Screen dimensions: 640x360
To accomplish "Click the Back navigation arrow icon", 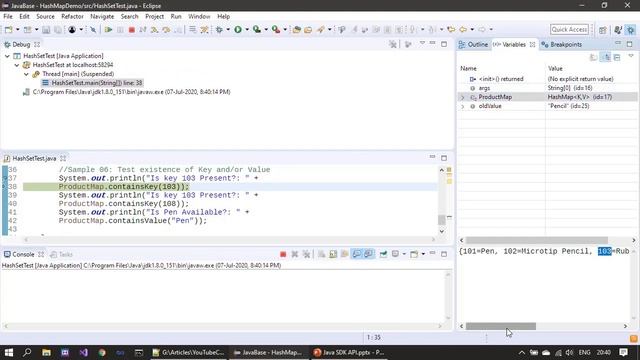I will point(463,29).
